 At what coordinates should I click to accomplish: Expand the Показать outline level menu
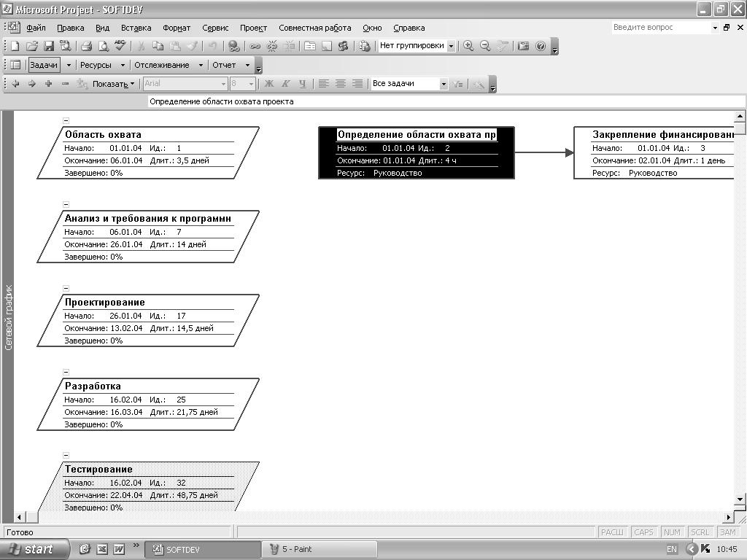113,84
